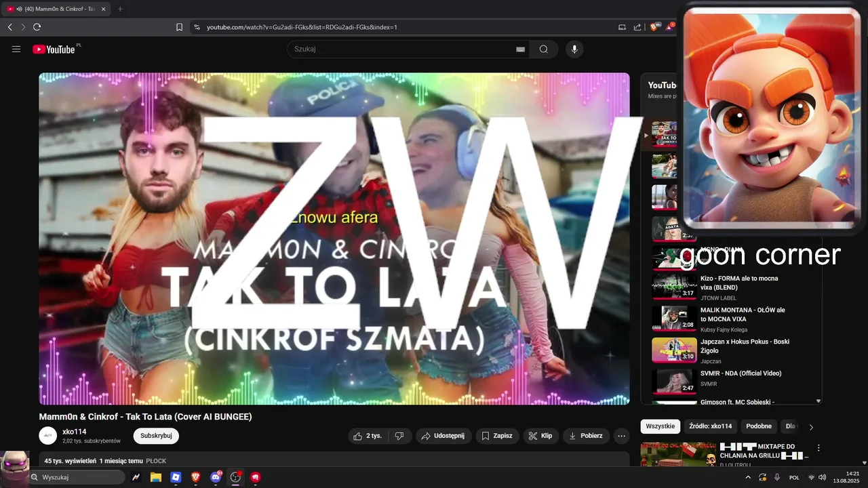Play SVM!R - NDA (Official Video)
The width and height of the screenshot is (868, 488).
point(741,373)
